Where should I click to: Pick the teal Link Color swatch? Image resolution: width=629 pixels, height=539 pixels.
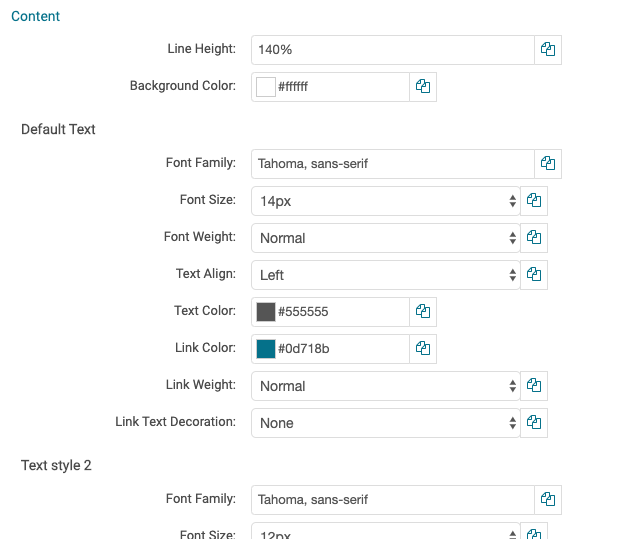266,349
